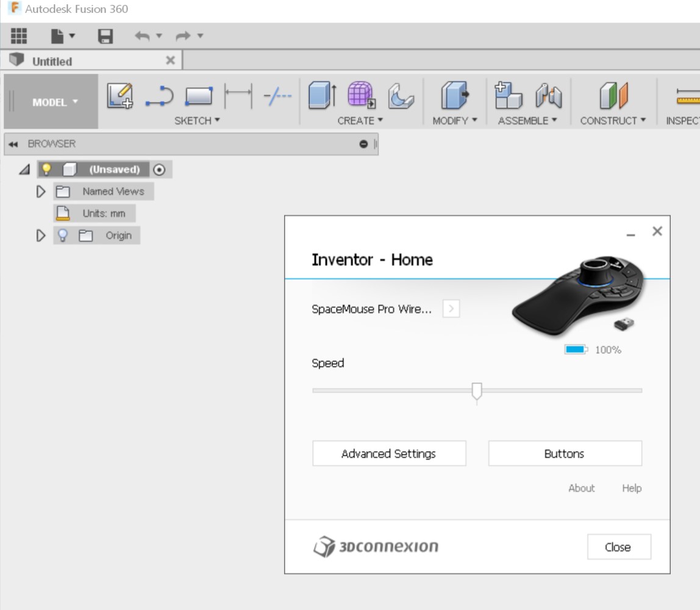Toggle Origin folder visibility lightbulb
The image size is (700, 610).
(62, 235)
